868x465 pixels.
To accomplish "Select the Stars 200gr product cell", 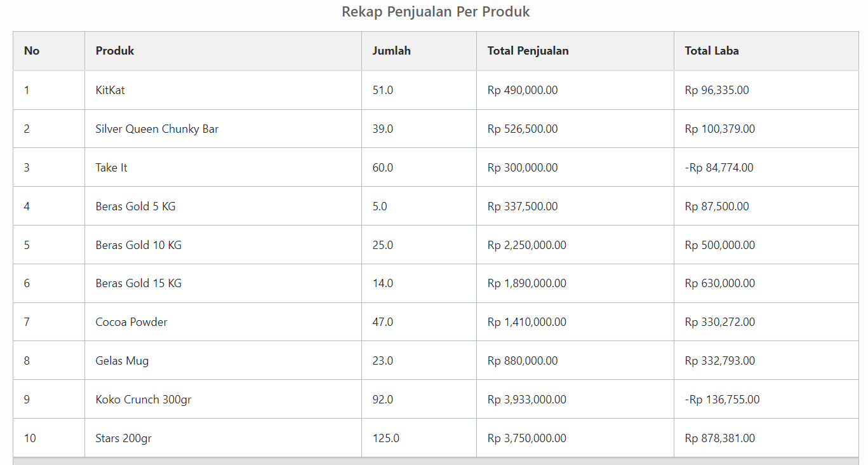I will pyautogui.click(x=123, y=438).
